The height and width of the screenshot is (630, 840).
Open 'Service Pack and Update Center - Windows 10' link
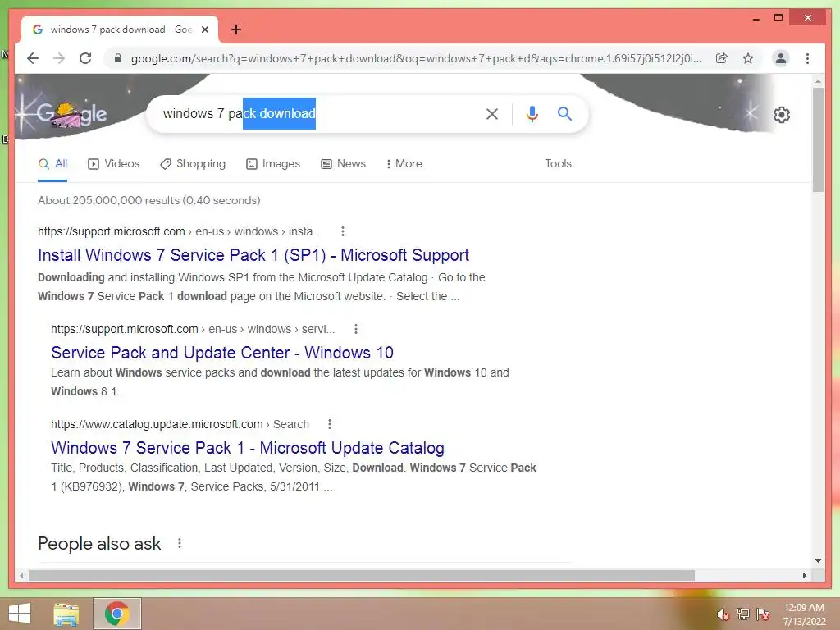(222, 353)
